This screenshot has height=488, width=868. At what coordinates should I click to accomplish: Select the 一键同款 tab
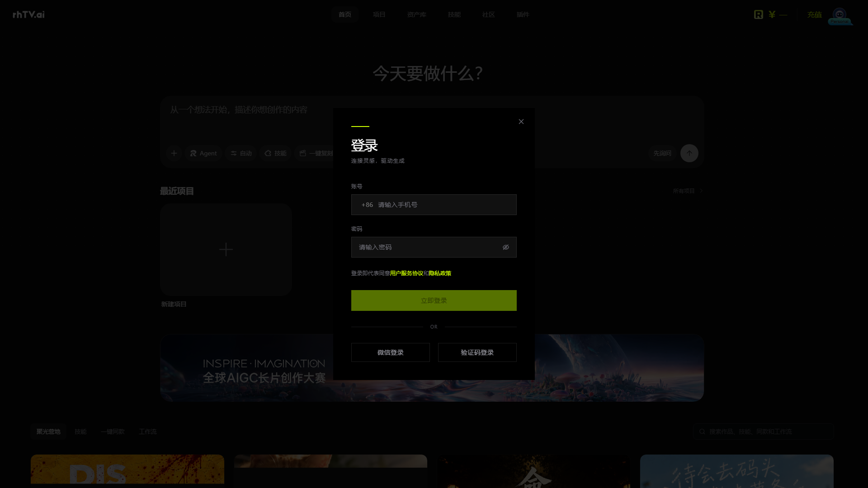tap(113, 432)
